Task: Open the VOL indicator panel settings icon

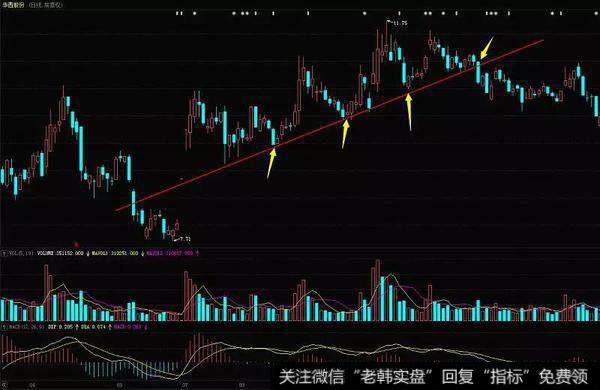Action: coord(5,253)
